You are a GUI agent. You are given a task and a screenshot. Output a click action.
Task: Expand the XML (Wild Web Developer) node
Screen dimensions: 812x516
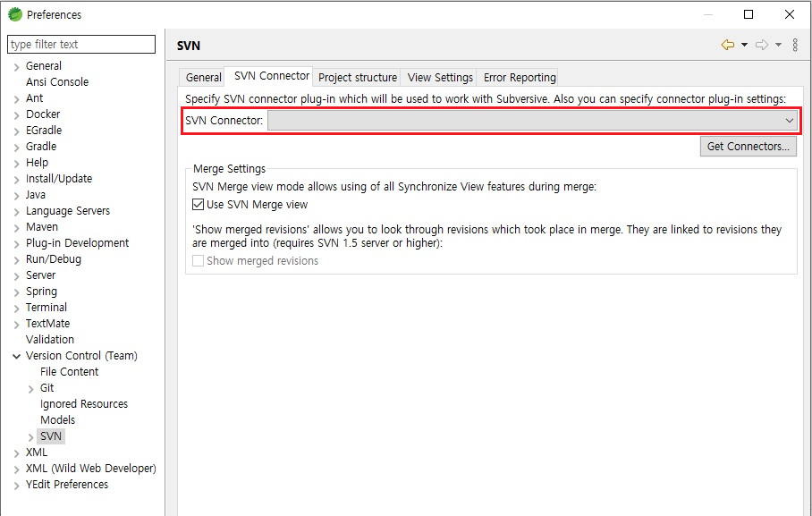tap(17, 469)
